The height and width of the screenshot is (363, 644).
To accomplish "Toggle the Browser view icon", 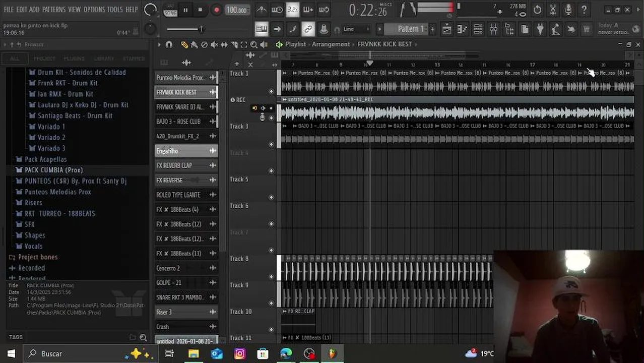I will pyautogui.click(x=509, y=29).
